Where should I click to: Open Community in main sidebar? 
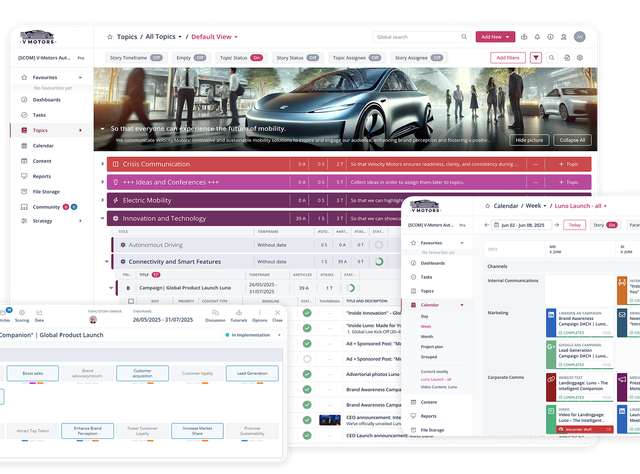[46, 207]
